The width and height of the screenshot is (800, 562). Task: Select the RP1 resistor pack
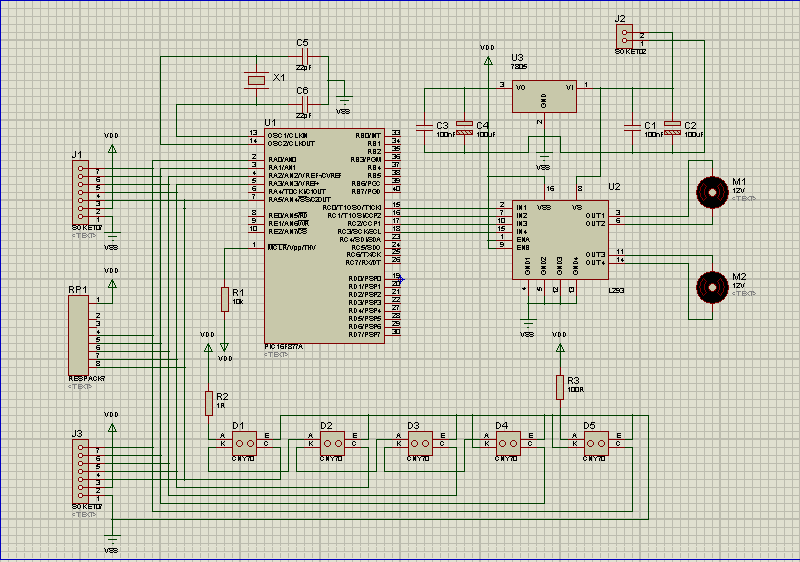pos(79,336)
